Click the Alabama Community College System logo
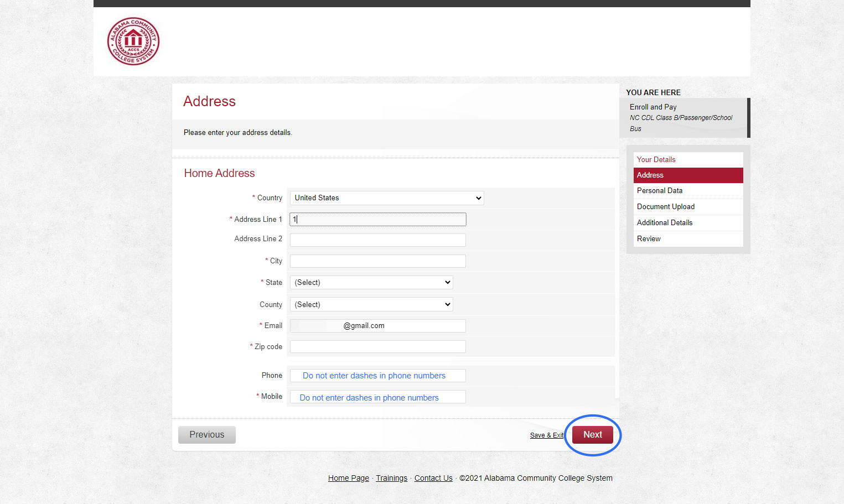 133,41
